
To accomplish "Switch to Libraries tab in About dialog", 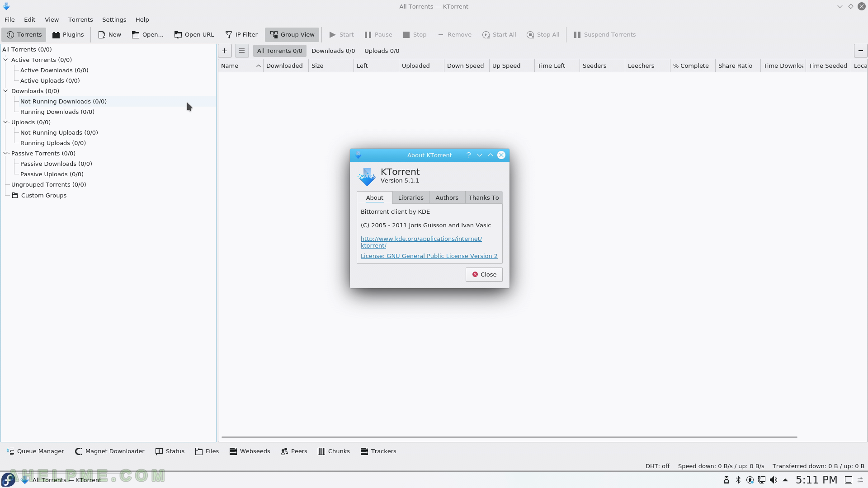I will click(410, 198).
